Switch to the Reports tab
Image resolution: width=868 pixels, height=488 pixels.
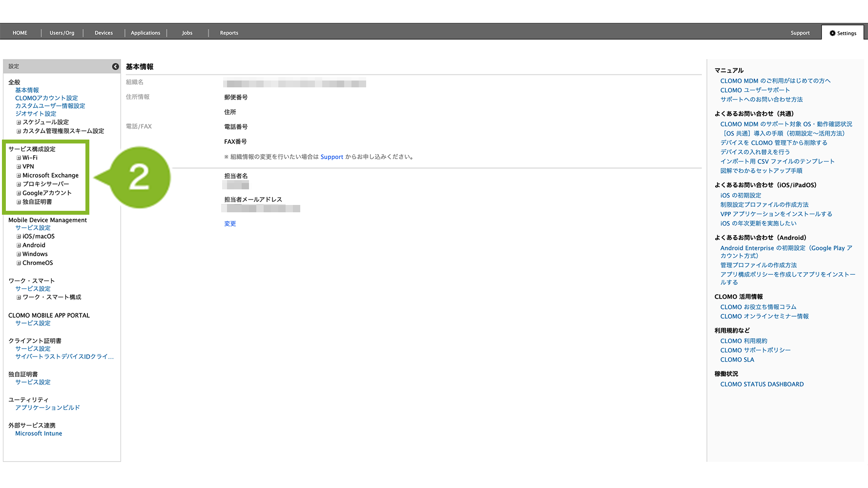coord(229,33)
